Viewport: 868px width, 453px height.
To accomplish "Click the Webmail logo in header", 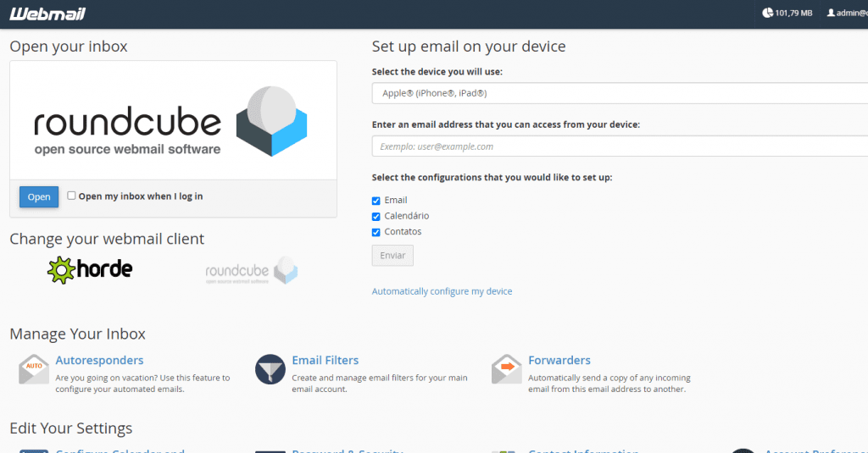I will point(47,14).
